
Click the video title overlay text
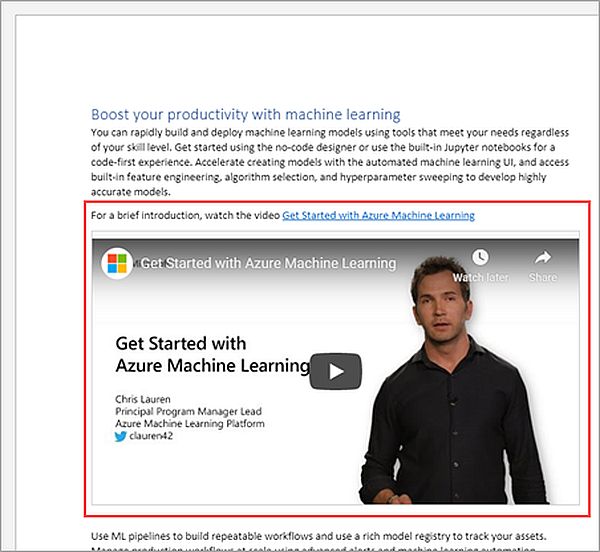point(268,263)
